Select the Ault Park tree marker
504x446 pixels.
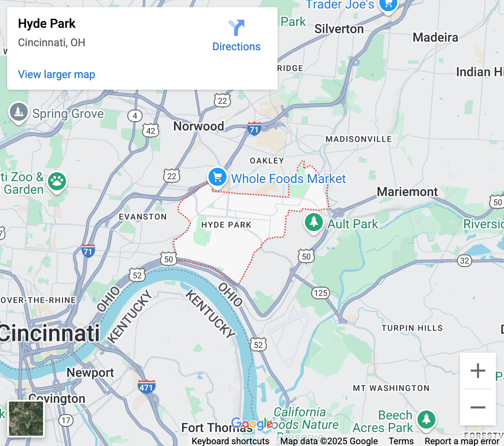314,224
